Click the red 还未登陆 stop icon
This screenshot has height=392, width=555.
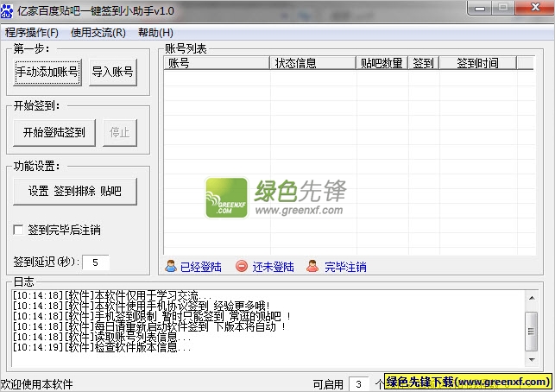(242, 266)
